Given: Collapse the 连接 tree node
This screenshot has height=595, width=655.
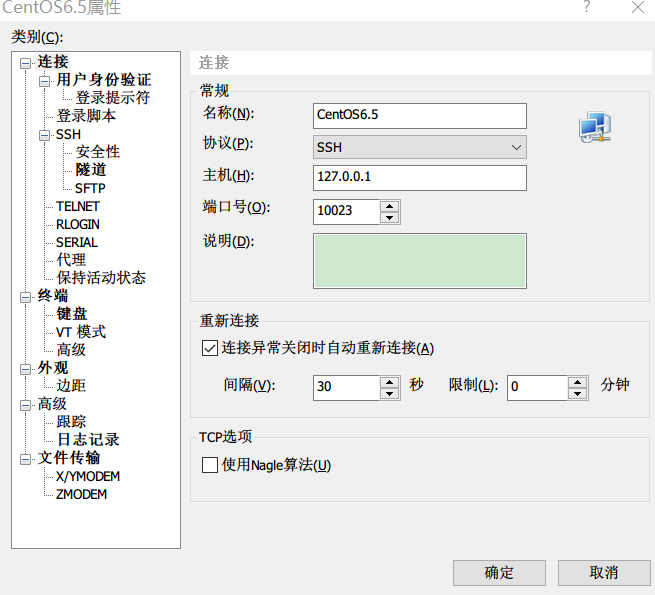Looking at the screenshot, I should click(25, 64).
